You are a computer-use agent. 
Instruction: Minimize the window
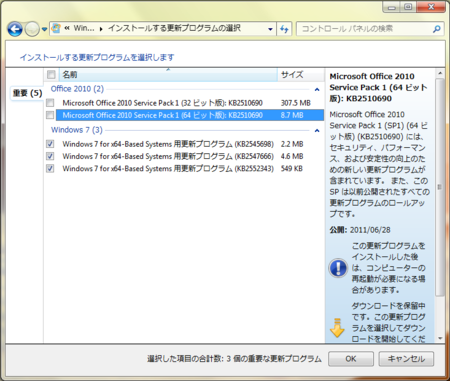tap(392, 7)
